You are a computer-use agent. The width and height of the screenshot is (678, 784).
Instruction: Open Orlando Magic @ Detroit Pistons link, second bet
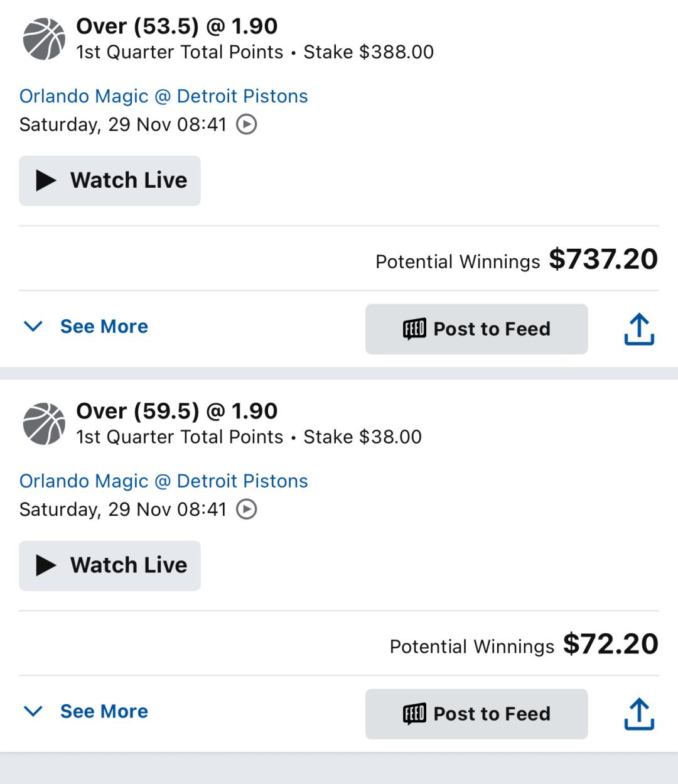(x=163, y=481)
